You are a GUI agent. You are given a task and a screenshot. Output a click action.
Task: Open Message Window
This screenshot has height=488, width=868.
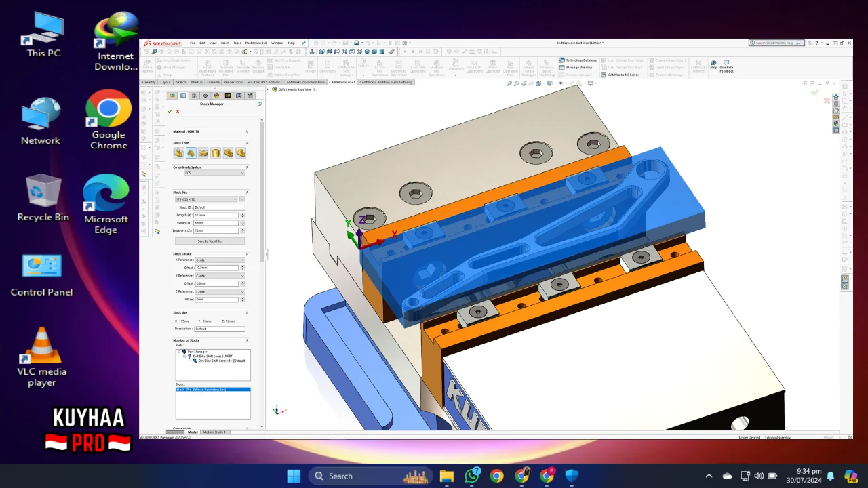click(576, 67)
